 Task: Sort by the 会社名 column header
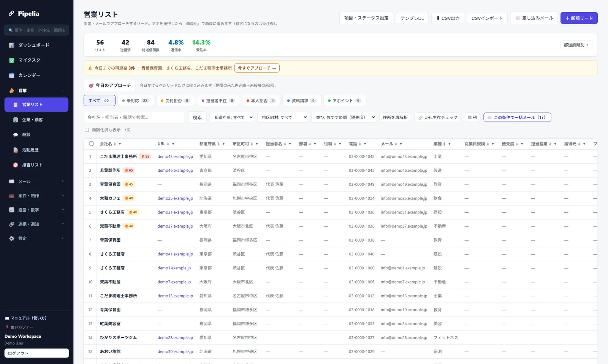tap(108, 144)
